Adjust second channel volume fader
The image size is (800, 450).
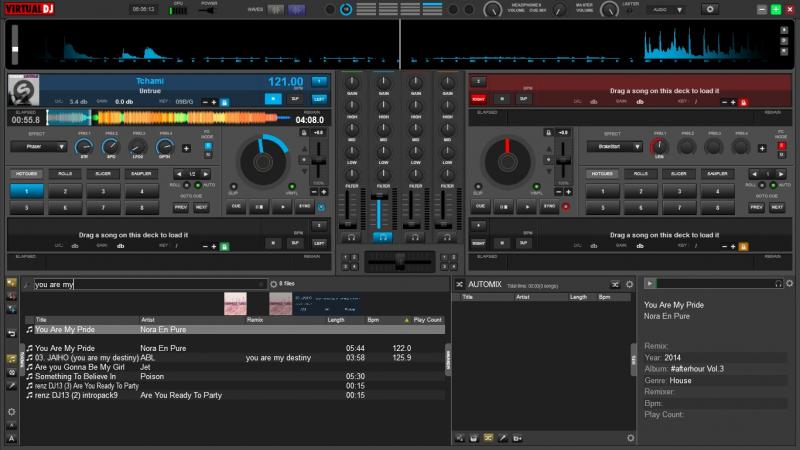click(x=379, y=210)
